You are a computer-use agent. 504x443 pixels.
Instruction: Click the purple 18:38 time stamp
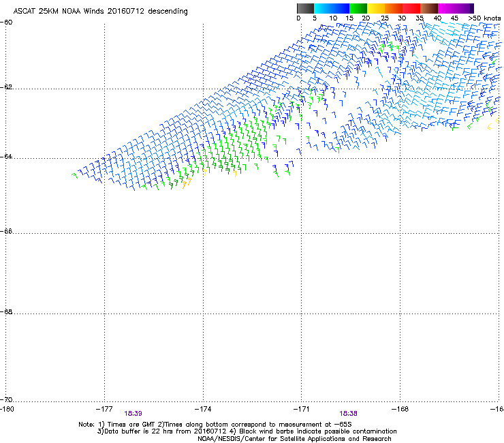pos(349,414)
